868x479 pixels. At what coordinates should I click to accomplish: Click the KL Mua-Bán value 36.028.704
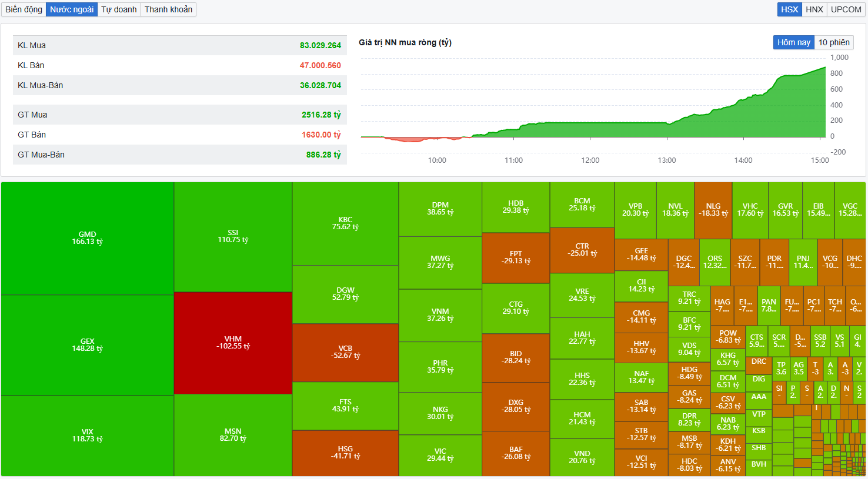(x=321, y=85)
